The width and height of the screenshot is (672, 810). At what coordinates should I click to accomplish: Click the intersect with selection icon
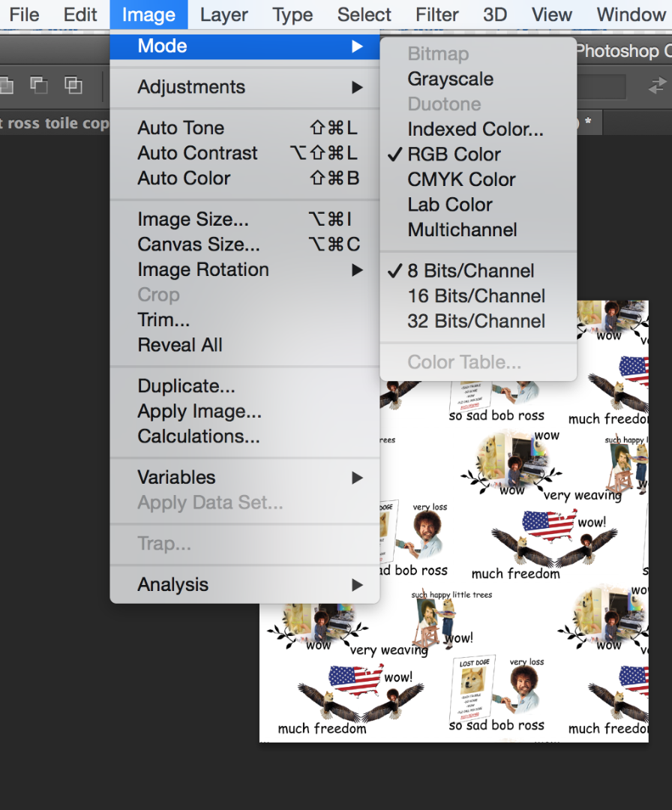[x=73, y=85]
